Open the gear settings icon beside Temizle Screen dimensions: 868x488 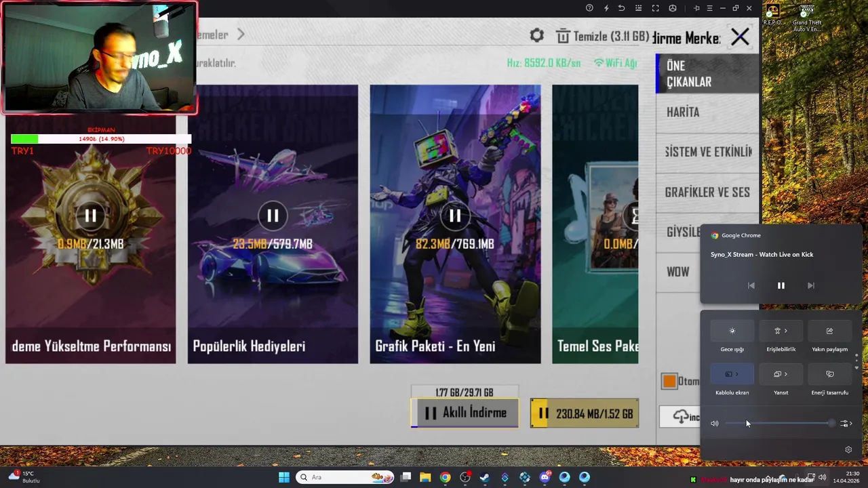tap(536, 35)
